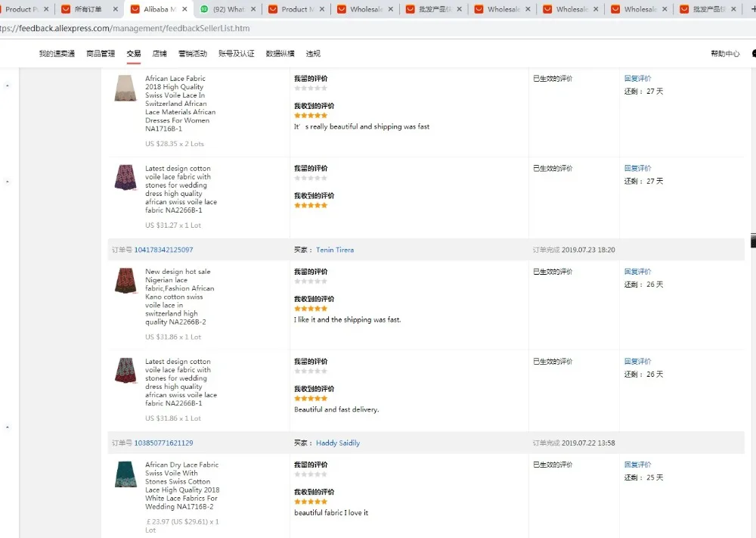This screenshot has height=538, width=756.
Task: Close the Product M tab
Action: coord(321,9)
